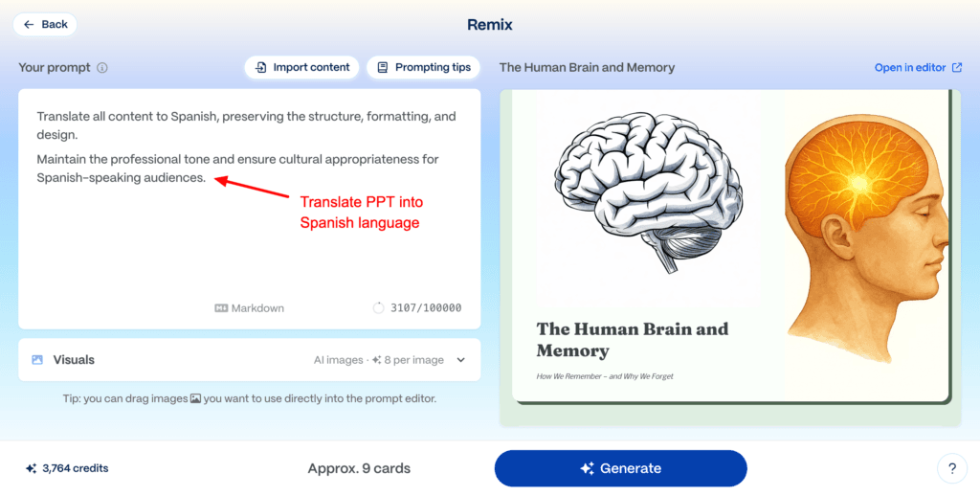This screenshot has width=980, height=496.
Task: Click the Approx. 9 cards text
Action: pos(359,468)
